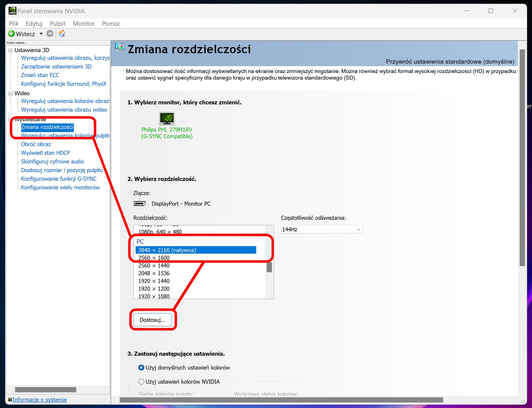This screenshot has width=532, height=408.
Task: Open Konfiguruj funkcje Surround, PhysX
Action: point(64,84)
